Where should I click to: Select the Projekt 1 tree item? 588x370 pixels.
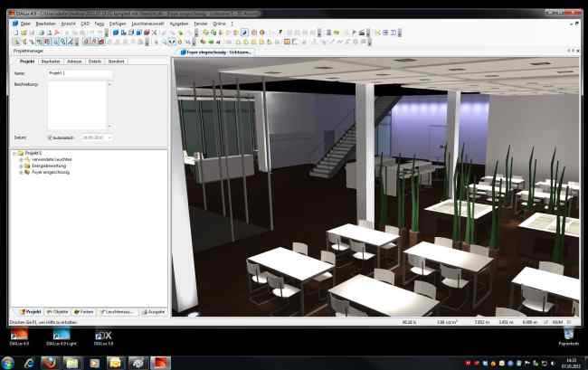[x=33, y=153]
